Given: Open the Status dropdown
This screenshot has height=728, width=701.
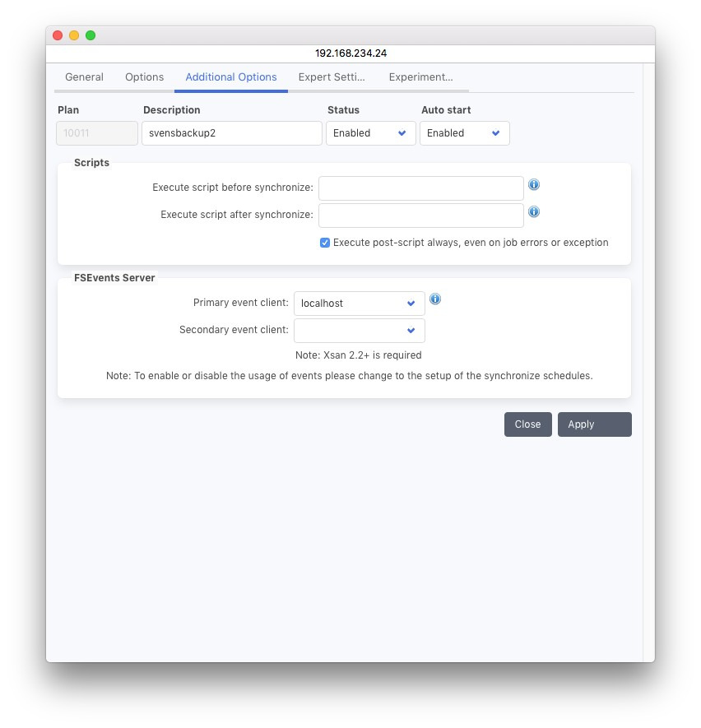Looking at the screenshot, I should [370, 133].
